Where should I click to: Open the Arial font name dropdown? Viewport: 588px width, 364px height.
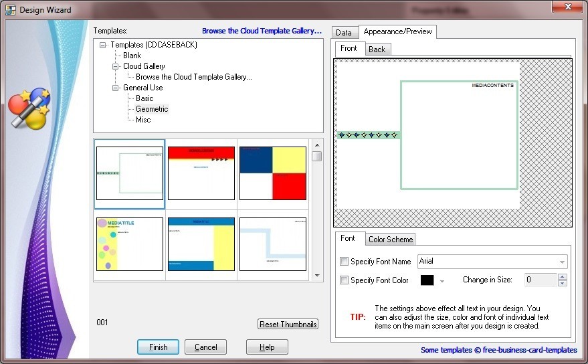tap(562, 262)
